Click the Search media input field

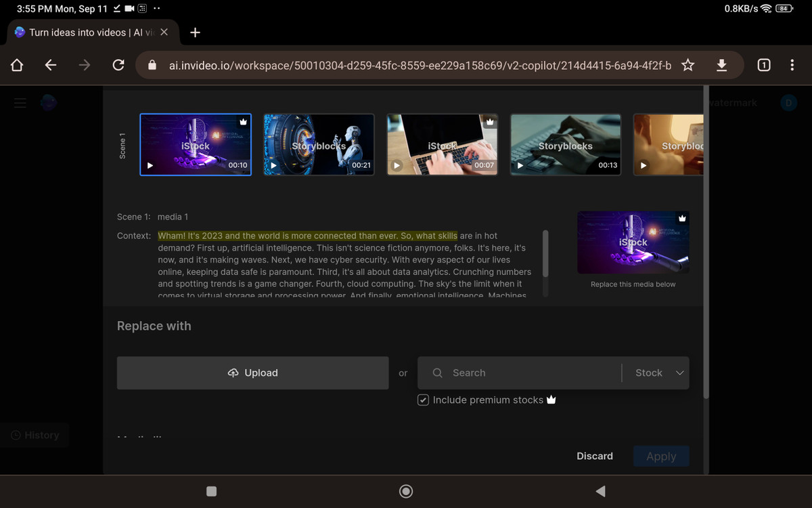tap(528, 373)
